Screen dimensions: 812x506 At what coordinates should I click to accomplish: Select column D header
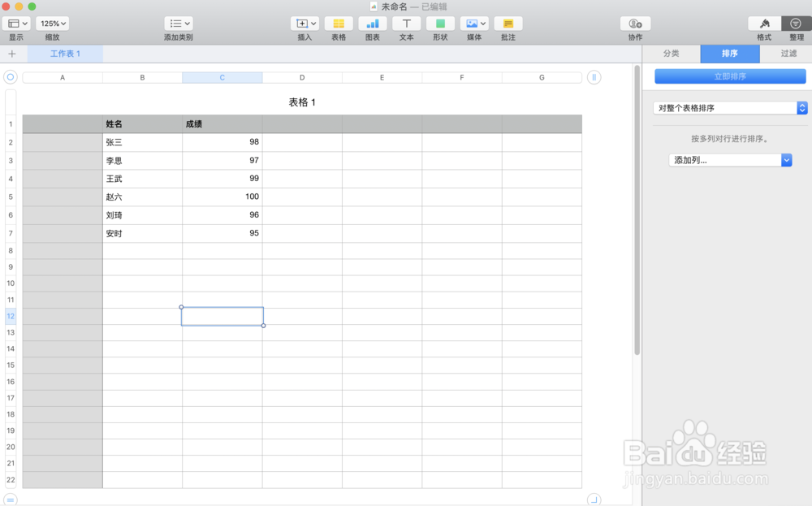tap(302, 77)
